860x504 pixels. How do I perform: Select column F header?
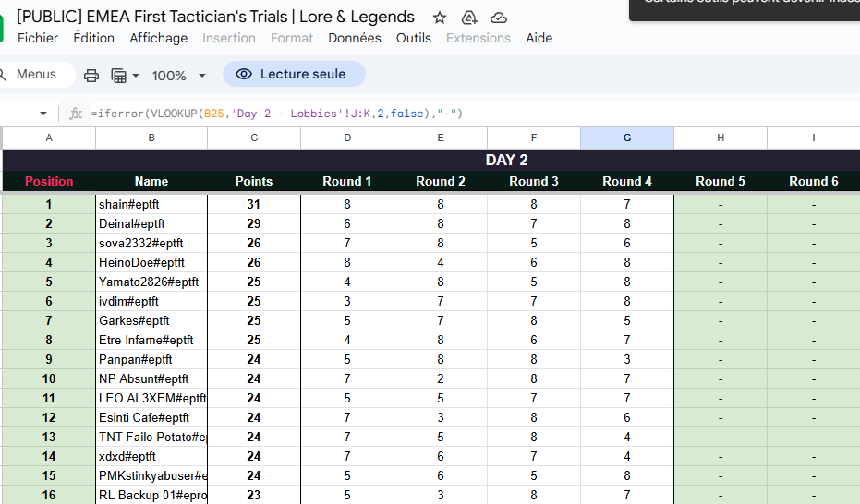pyautogui.click(x=534, y=138)
